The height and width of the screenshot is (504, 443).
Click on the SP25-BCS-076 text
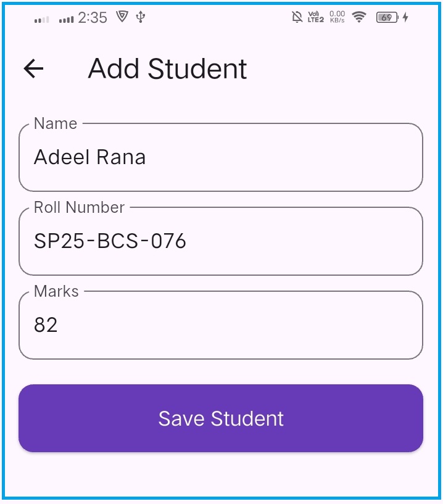click(x=110, y=241)
